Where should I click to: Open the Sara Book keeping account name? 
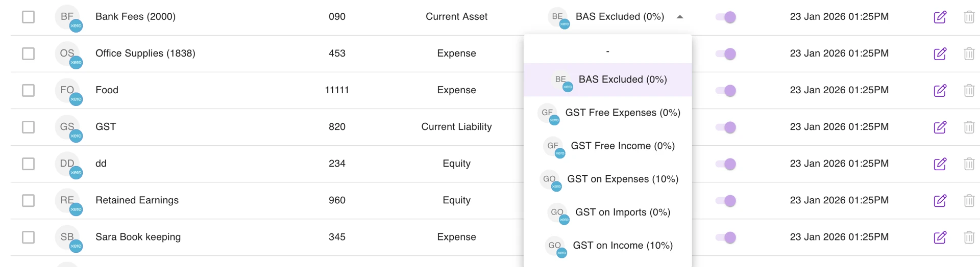click(x=138, y=237)
